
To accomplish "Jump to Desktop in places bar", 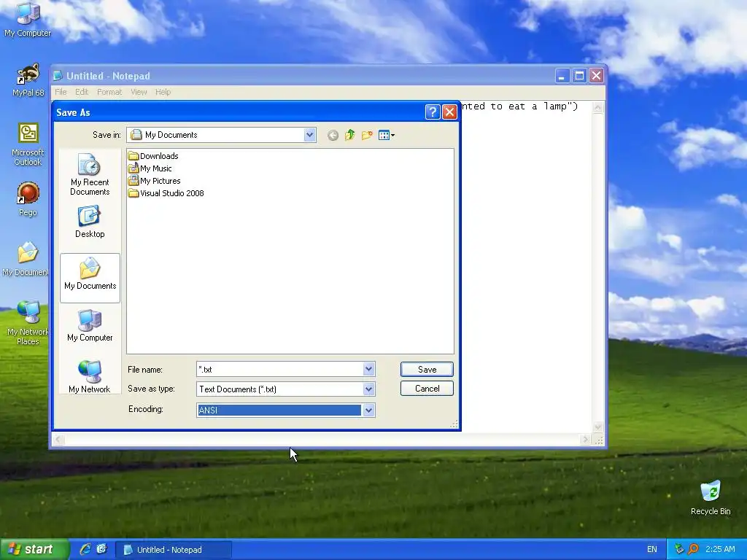I will [90, 222].
